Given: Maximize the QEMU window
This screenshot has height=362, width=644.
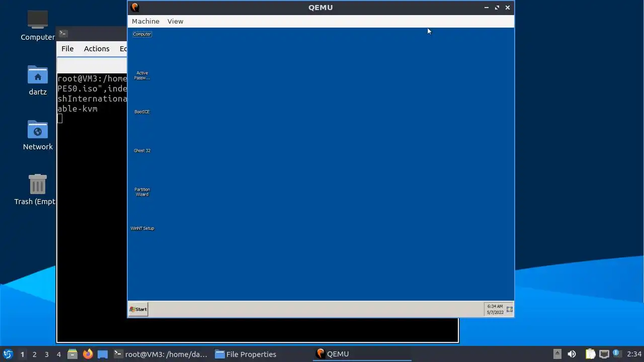Looking at the screenshot, I should pos(497,8).
